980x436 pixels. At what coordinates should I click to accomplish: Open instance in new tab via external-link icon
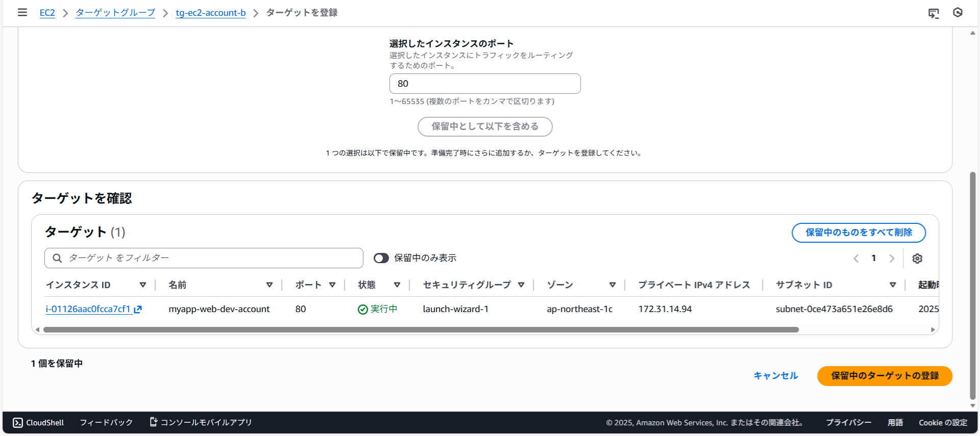tap(138, 309)
